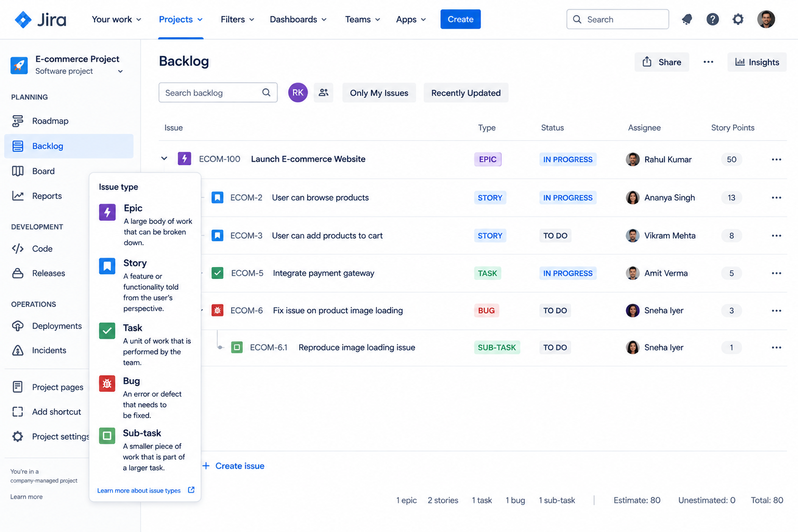This screenshot has height=532, width=798.
Task: Click the bug icon beside ECOM-6
Action: tap(218, 310)
